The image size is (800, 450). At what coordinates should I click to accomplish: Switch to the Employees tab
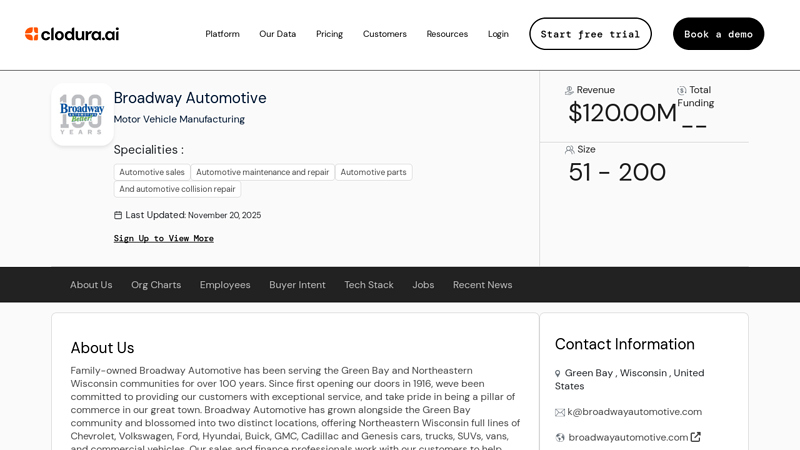(x=225, y=285)
